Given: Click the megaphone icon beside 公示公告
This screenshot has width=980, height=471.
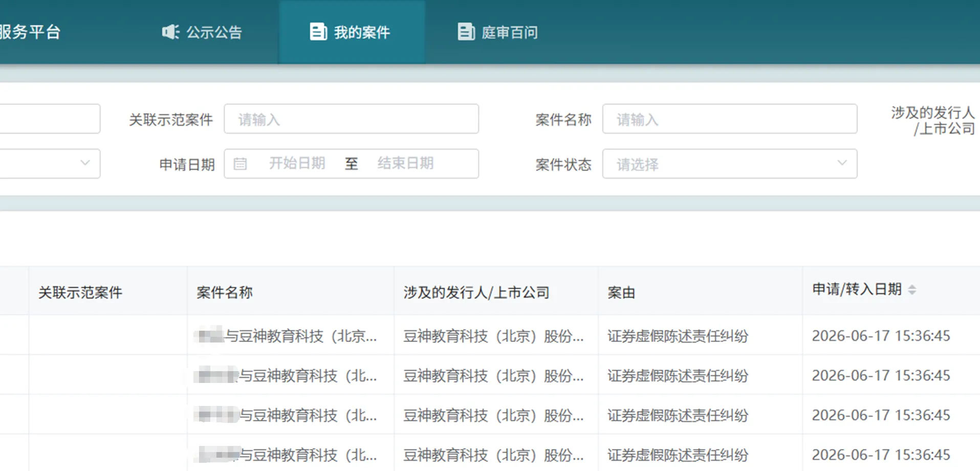Looking at the screenshot, I should pyautogui.click(x=170, y=32).
